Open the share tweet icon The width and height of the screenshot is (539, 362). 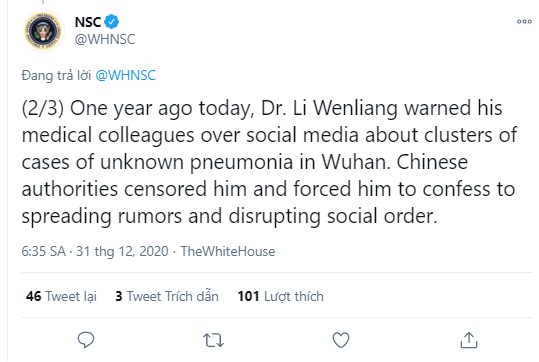[x=469, y=340]
